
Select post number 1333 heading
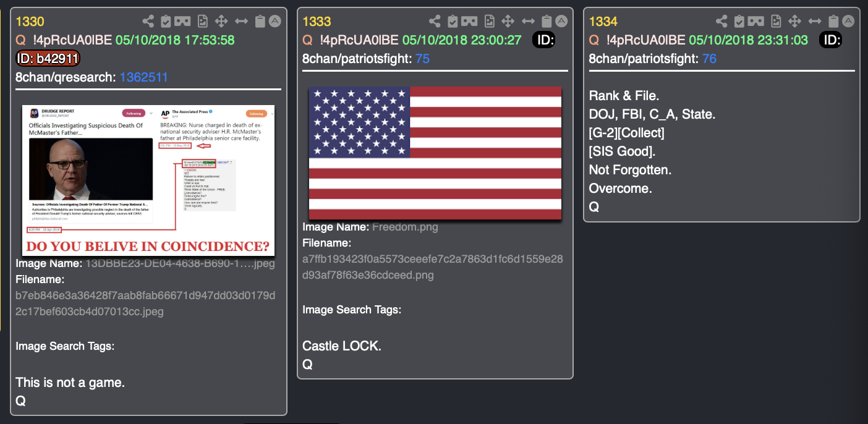(x=317, y=22)
